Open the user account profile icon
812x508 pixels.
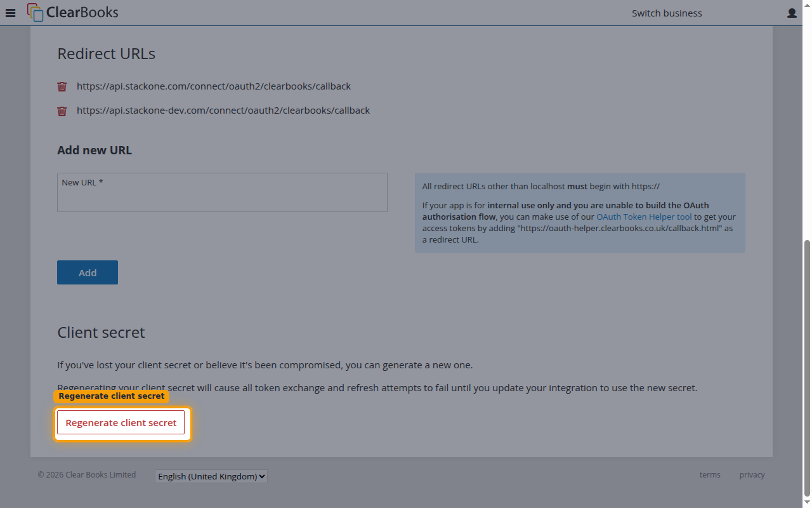tap(792, 13)
